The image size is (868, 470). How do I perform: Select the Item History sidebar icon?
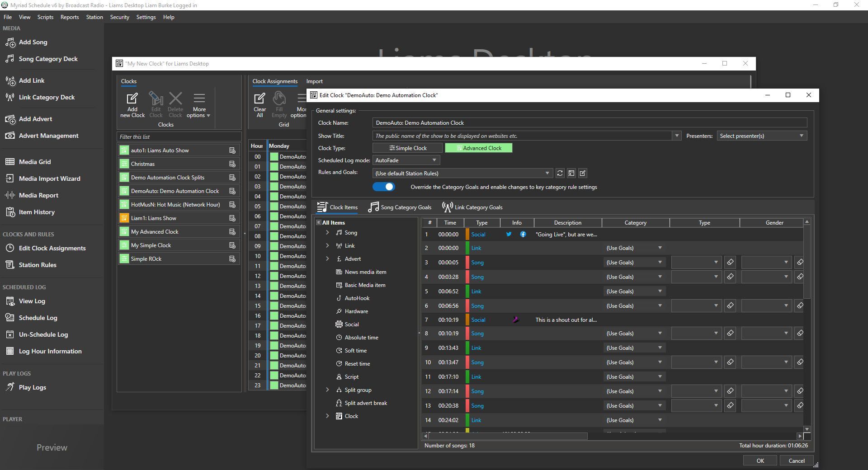click(36, 212)
